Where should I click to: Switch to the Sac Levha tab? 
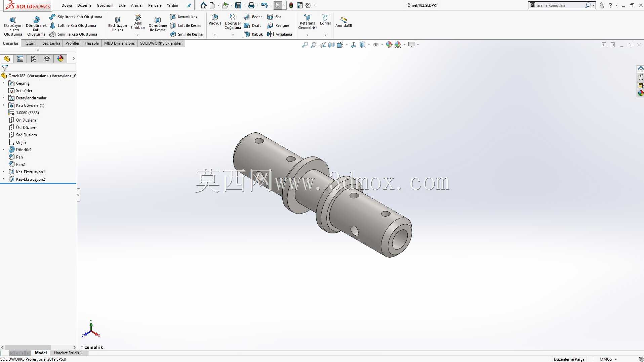click(51, 43)
